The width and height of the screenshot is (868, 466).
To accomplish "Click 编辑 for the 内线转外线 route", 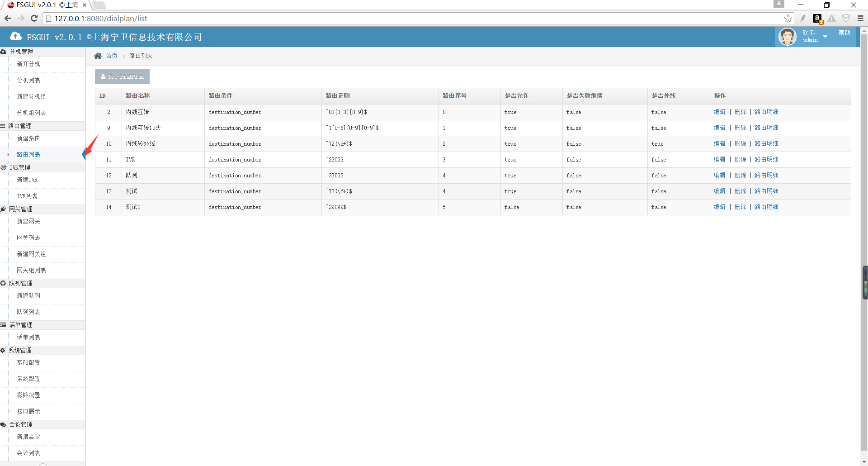I will 719,144.
